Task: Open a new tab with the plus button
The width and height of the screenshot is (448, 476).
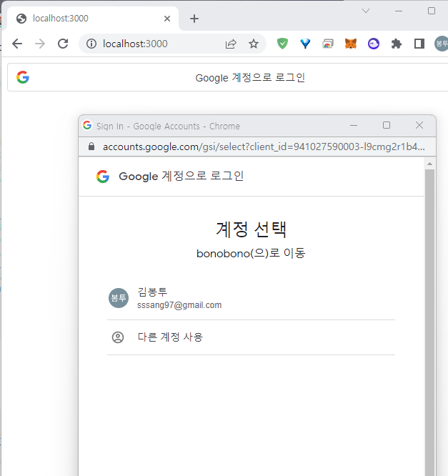Action: pos(194,19)
